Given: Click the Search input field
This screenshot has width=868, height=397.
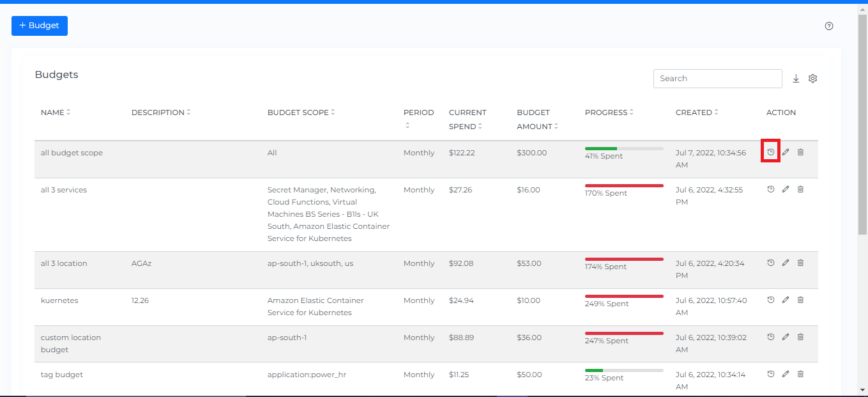Looking at the screenshot, I should point(717,79).
